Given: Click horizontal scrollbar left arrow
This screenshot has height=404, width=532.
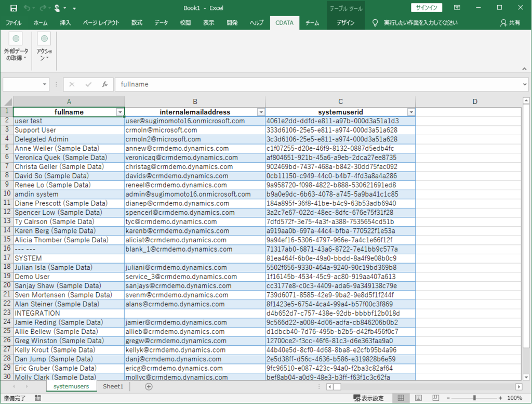Looking at the screenshot, I should (x=329, y=387).
